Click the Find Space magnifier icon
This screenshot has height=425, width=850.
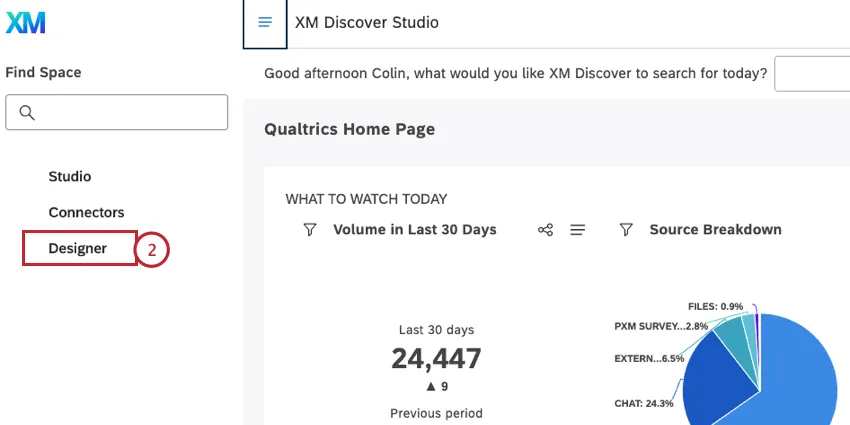pyautogui.click(x=27, y=113)
